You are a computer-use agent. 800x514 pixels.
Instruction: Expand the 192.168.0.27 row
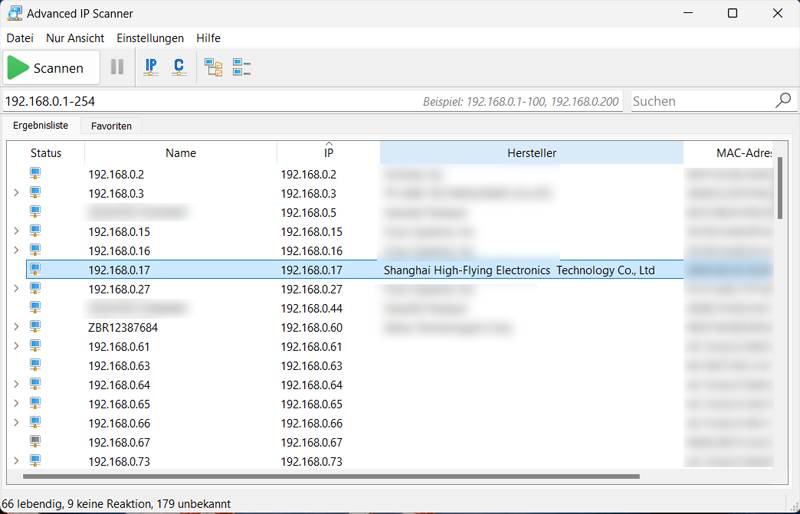click(16, 288)
